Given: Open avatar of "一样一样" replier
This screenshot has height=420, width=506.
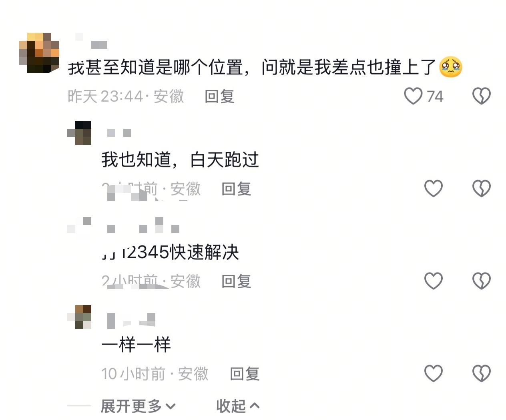Looking at the screenshot, I should tap(79, 317).
